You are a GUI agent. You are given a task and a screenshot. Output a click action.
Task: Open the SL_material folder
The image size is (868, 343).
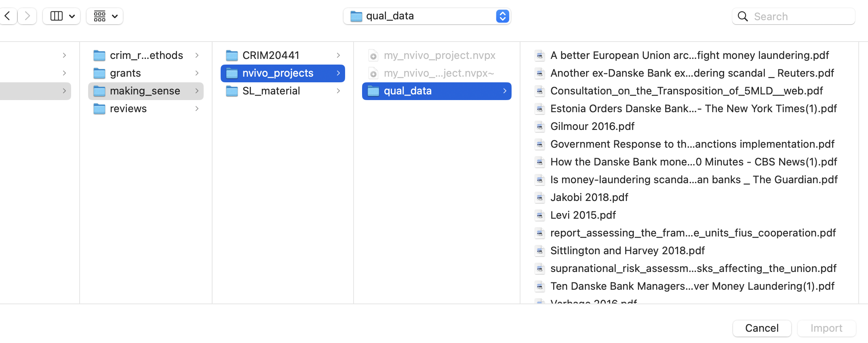coord(271,91)
